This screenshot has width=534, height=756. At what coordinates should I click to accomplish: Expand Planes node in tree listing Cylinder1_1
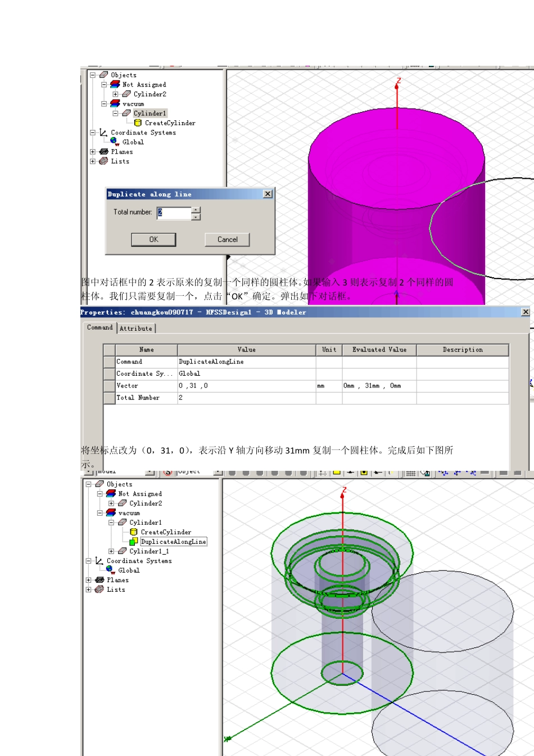tap(88, 580)
